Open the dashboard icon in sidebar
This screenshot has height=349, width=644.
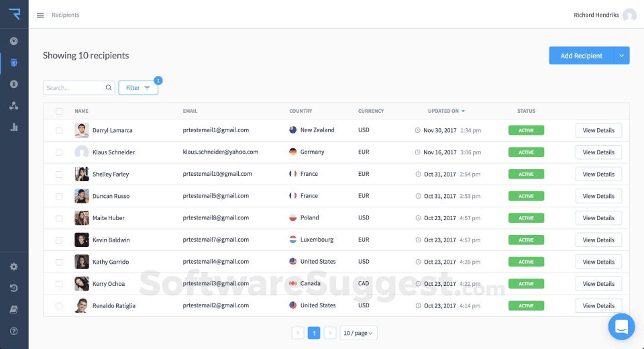14,41
